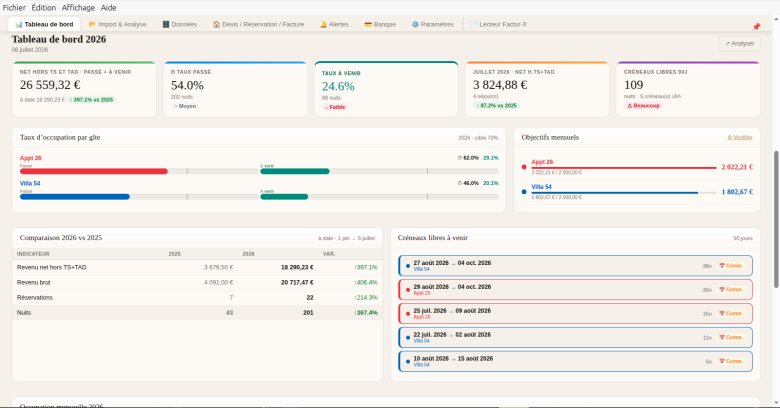Open the Fichier menu
This screenshot has width=780, height=408.
(x=14, y=7)
